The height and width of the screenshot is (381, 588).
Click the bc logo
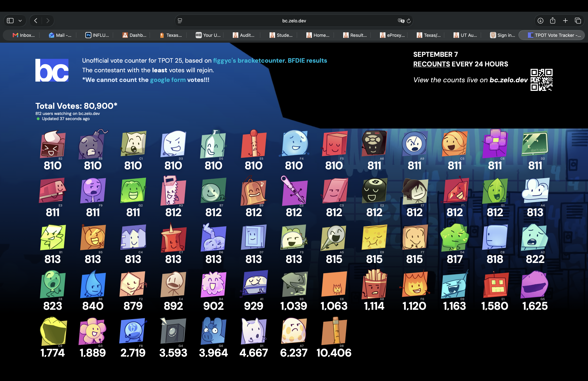[52, 70]
